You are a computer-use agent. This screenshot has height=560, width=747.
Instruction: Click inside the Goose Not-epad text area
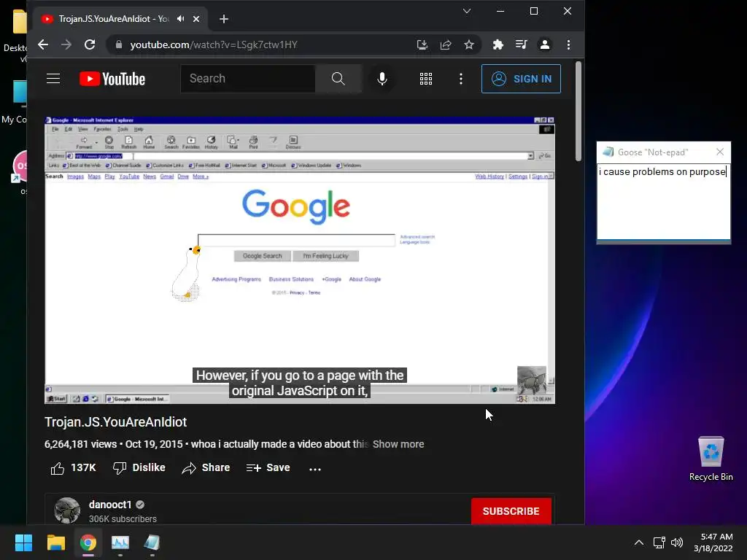[664, 202]
